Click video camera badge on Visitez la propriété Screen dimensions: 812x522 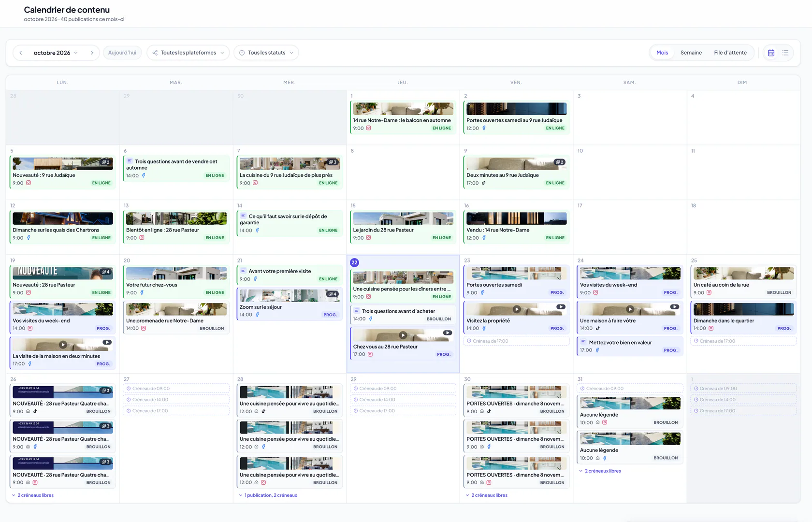click(x=561, y=307)
